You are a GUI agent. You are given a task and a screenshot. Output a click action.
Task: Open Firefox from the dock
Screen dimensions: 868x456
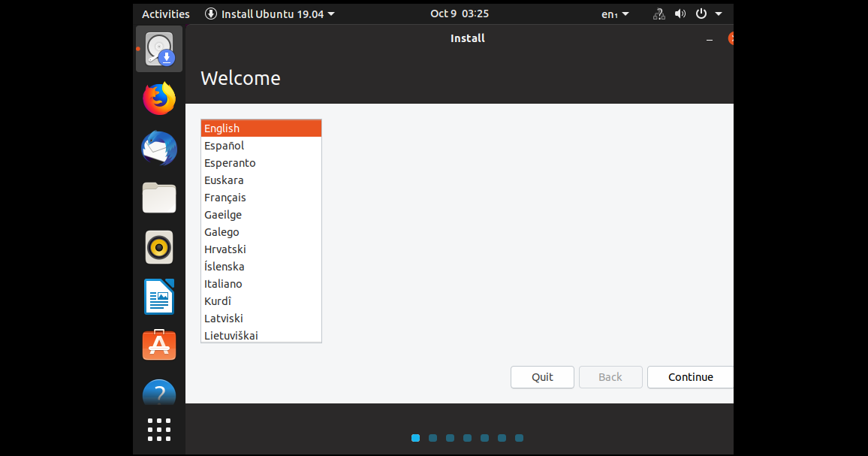tap(159, 98)
